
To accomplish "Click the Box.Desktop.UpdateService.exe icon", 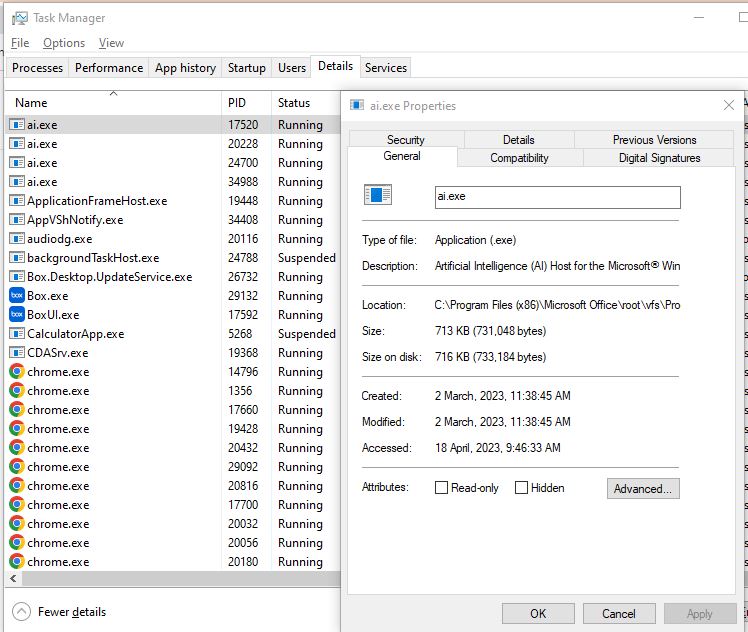I will point(17,277).
